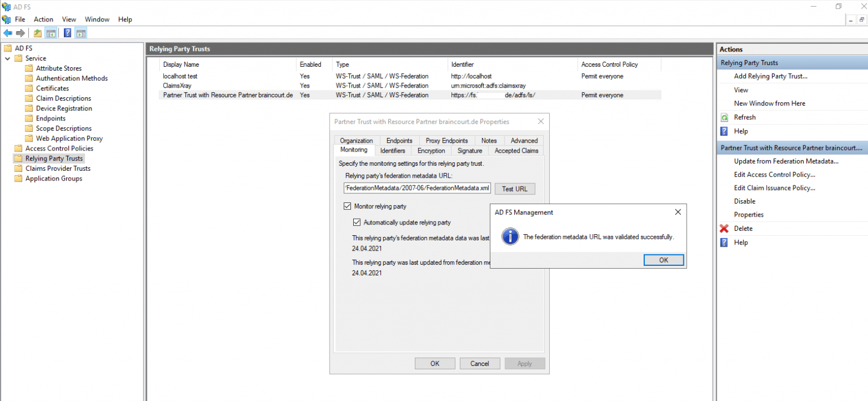The image size is (868, 401).
Task: Toggle Show/Hide Console Tree toolbar icon
Action: tap(51, 33)
